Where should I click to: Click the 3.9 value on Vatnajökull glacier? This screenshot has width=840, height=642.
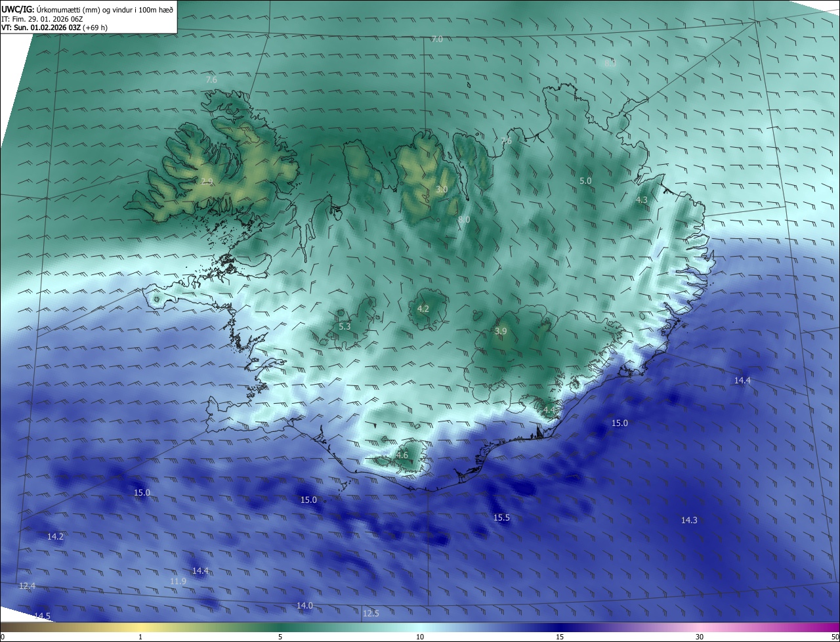coord(501,332)
